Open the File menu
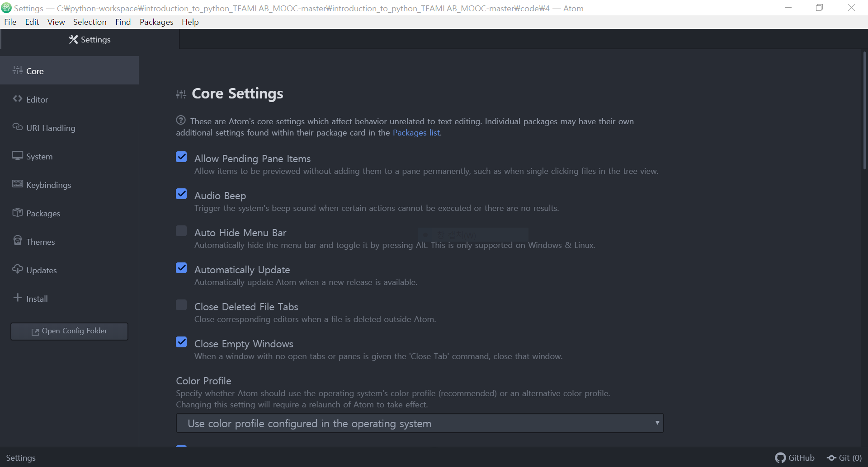 (10, 22)
